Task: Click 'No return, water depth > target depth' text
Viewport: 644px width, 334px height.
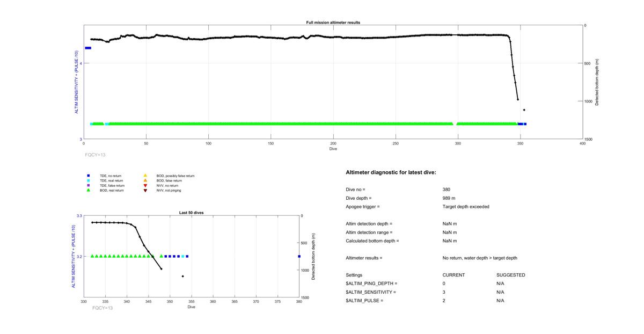Action: coord(480,258)
